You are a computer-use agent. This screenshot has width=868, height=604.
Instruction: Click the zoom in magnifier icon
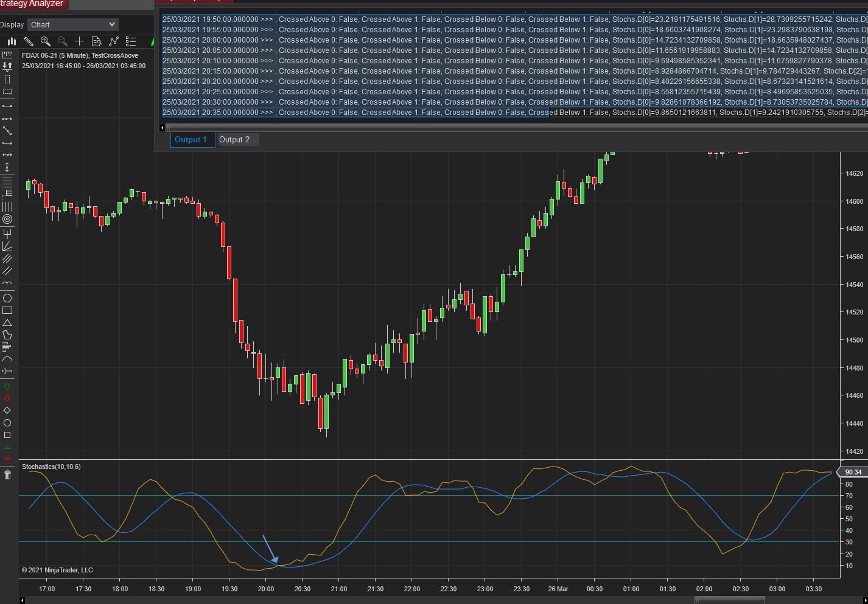point(45,41)
